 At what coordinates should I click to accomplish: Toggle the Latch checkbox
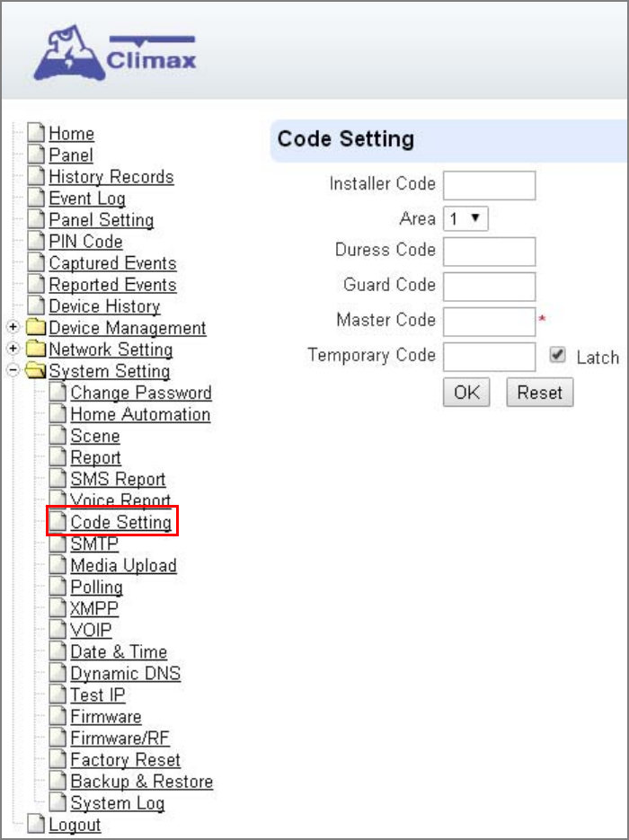coord(558,355)
